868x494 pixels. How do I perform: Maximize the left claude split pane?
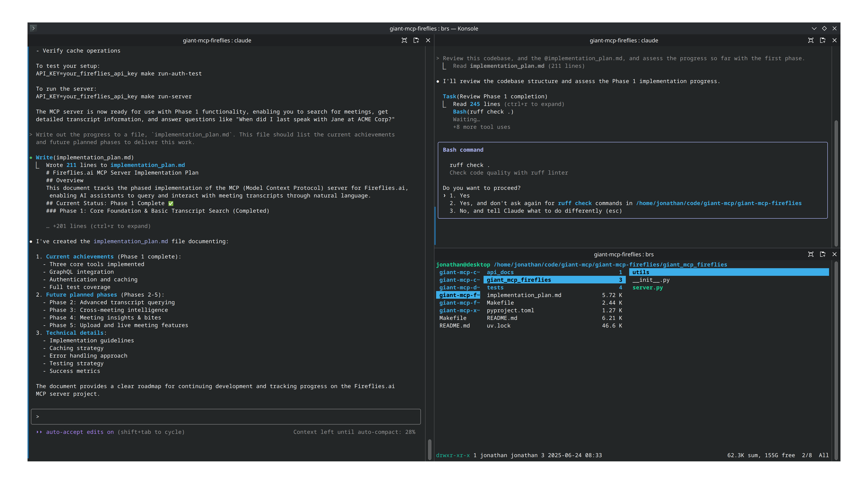[x=404, y=40]
